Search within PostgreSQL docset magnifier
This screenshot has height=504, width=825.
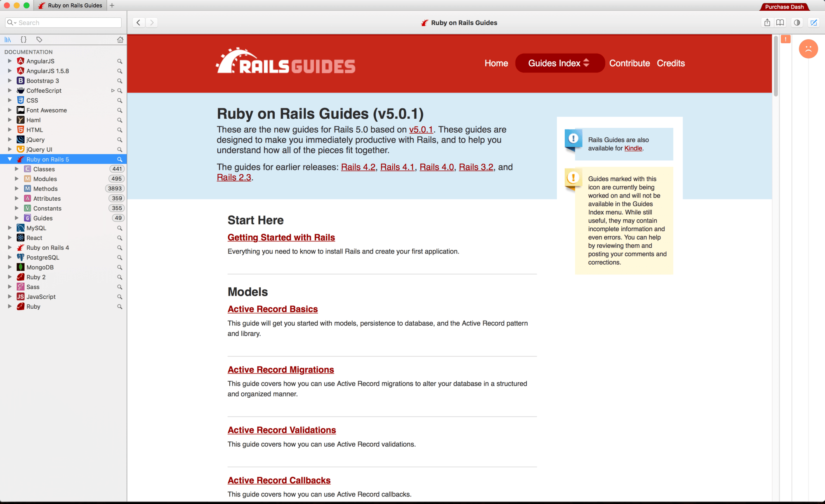coord(120,258)
